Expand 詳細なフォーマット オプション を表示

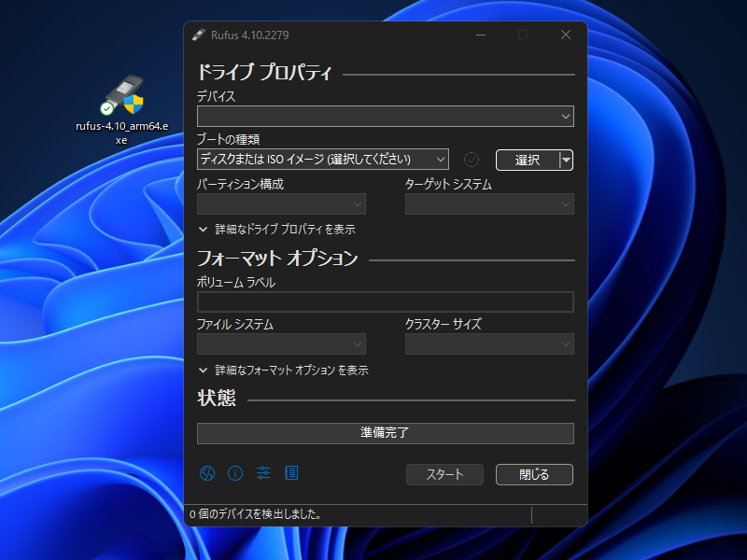(285, 370)
